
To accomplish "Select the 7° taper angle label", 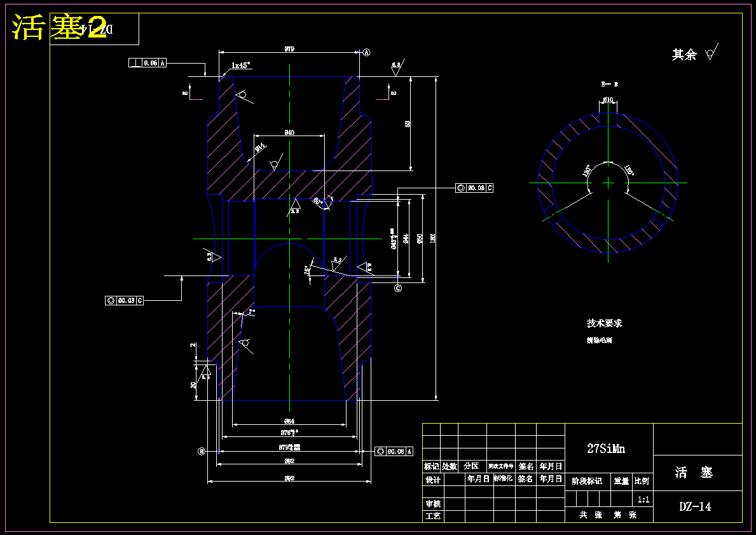I will coord(252,312).
